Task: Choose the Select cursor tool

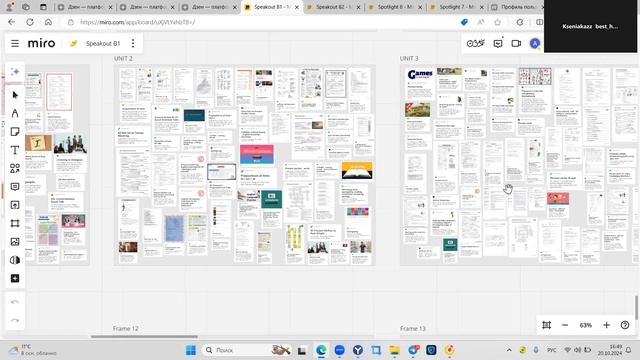Action: coord(15,95)
